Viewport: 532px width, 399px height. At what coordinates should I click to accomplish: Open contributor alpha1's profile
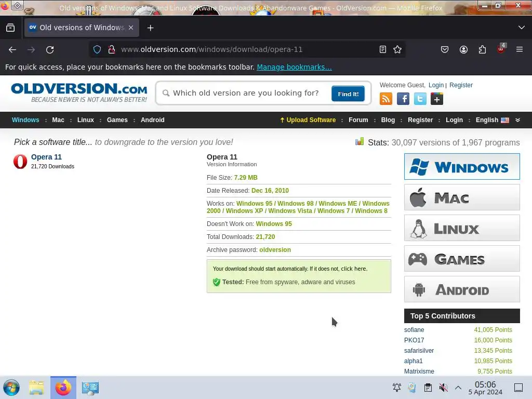pyautogui.click(x=413, y=361)
